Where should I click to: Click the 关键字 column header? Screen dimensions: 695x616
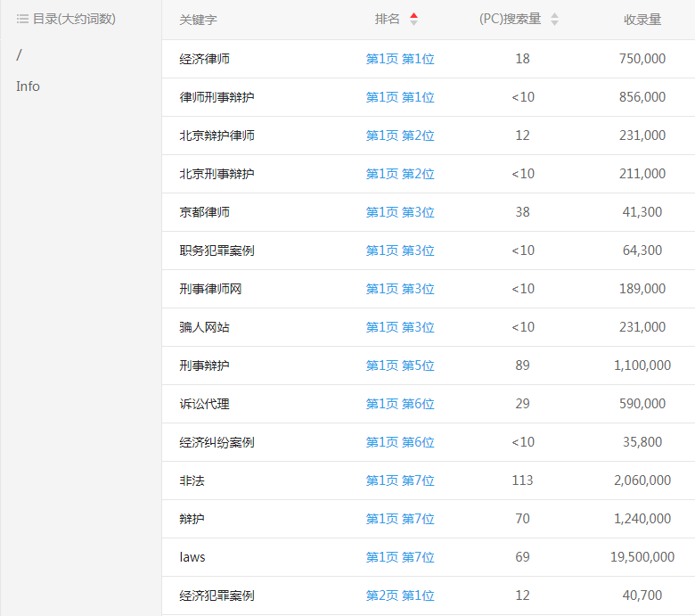[x=198, y=19]
